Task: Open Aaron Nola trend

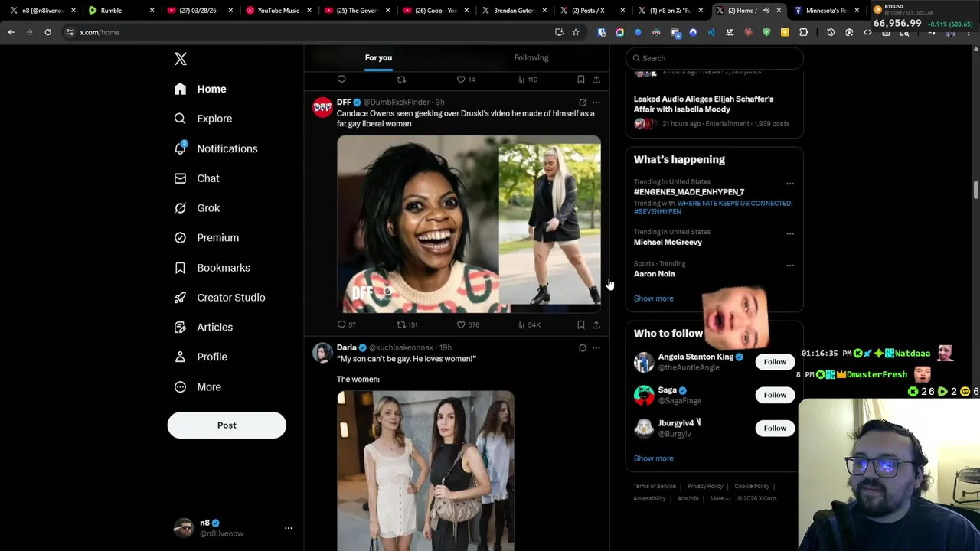Action: [654, 274]
